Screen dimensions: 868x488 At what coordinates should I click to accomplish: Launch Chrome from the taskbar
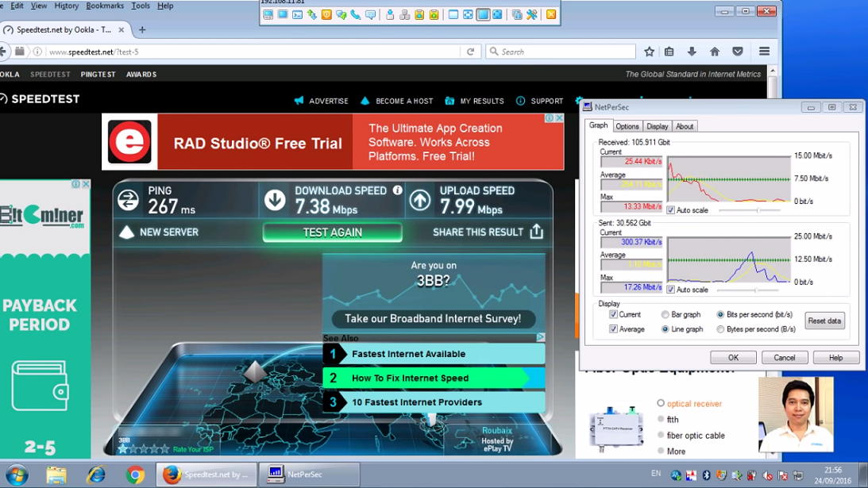[x=135, y=475]
